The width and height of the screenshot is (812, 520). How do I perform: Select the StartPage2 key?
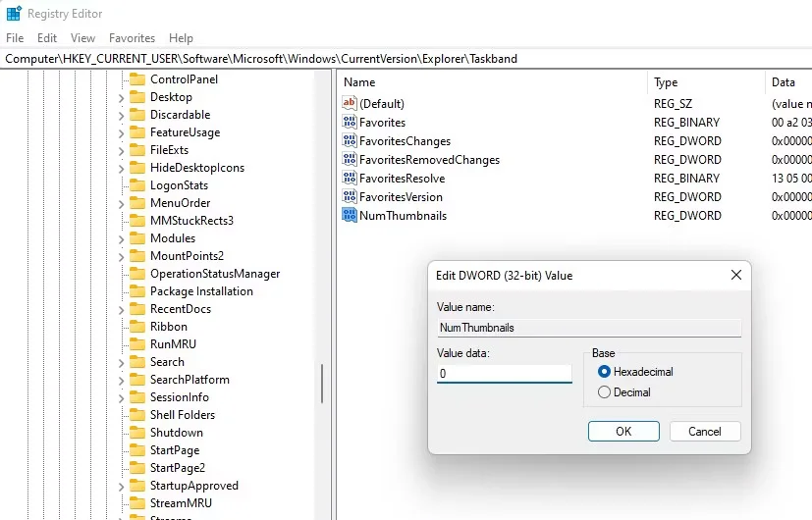click(x=178, y=467)
